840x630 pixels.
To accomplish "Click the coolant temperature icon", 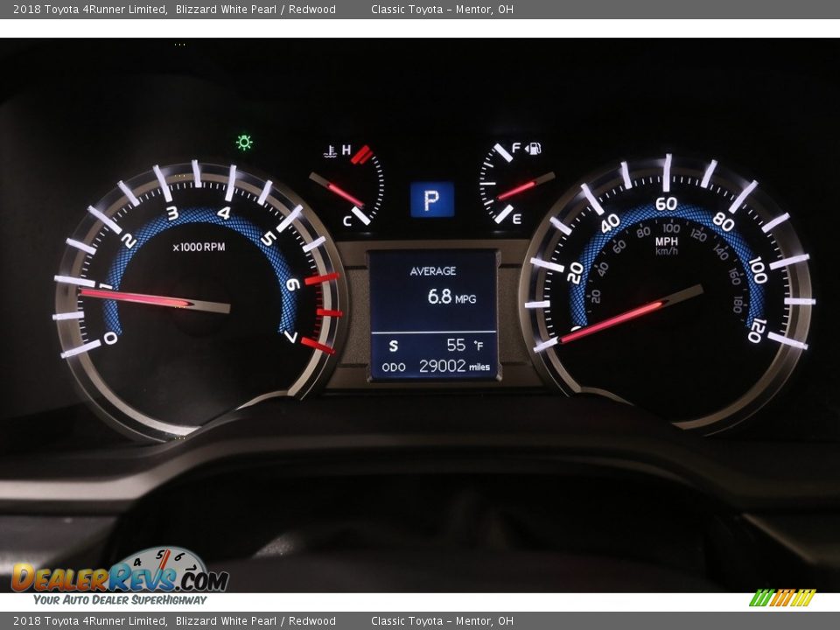I will [x=330, y=152].
